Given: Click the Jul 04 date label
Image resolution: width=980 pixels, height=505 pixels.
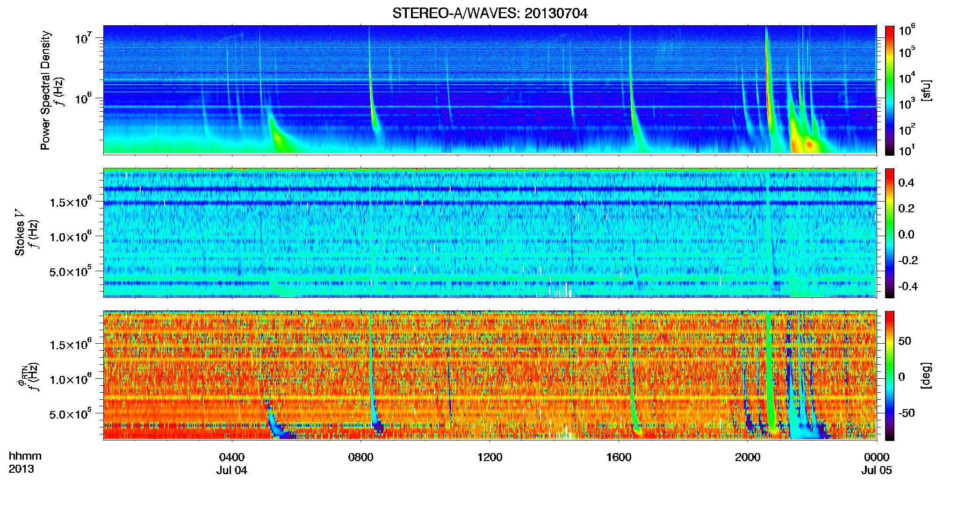Looking at the screenshot, I should (x=232, y=470).
